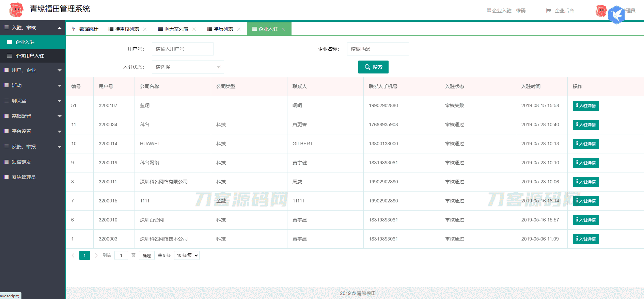Open 入驻详情 for HUAWEI row
This screenshot has height=299, width=644.
pos(585,144)
